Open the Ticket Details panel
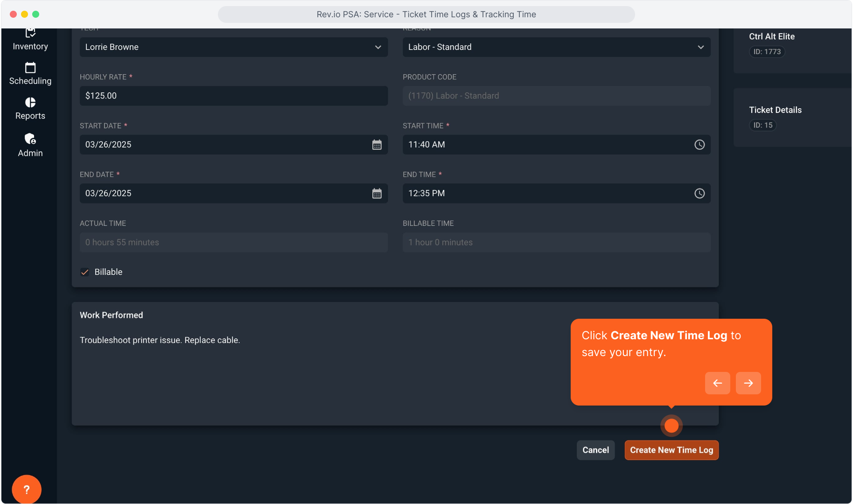The height and width of the screenshot is (504, 853). (x=775, y=110)
